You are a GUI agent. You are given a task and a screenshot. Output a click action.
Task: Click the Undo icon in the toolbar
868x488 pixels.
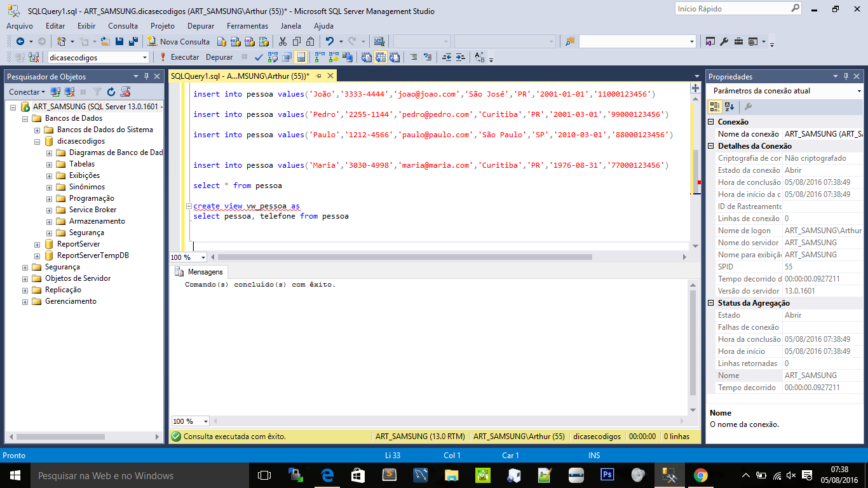[x=330, y=40]
